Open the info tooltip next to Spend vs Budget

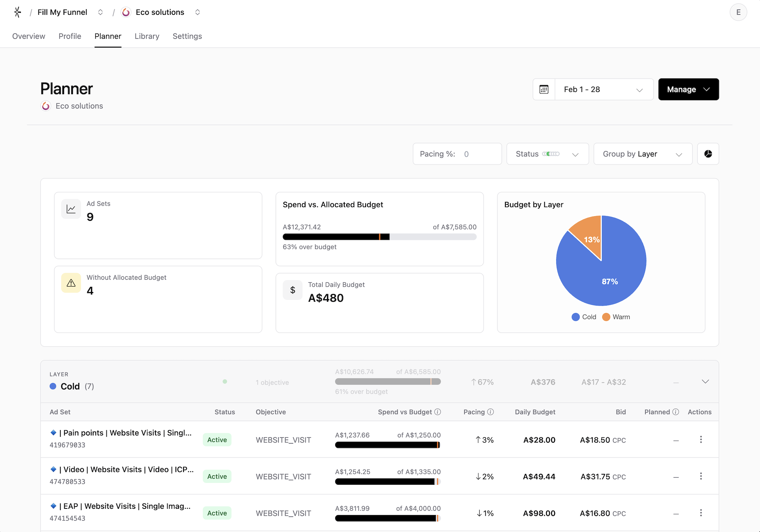pos(438,412)
